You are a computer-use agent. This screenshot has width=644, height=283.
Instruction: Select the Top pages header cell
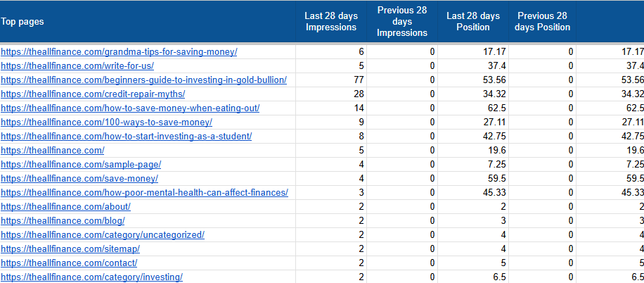(148, 21)
